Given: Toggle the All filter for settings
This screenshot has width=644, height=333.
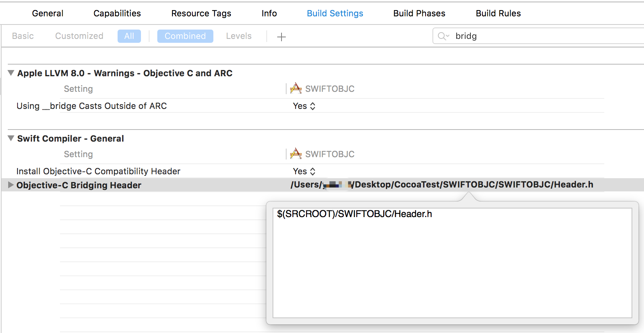Looking at the screenshot, I should [129, 36].
